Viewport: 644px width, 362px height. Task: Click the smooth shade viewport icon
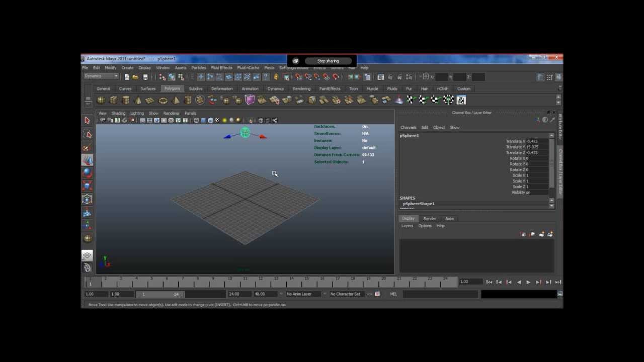(203, 121)
